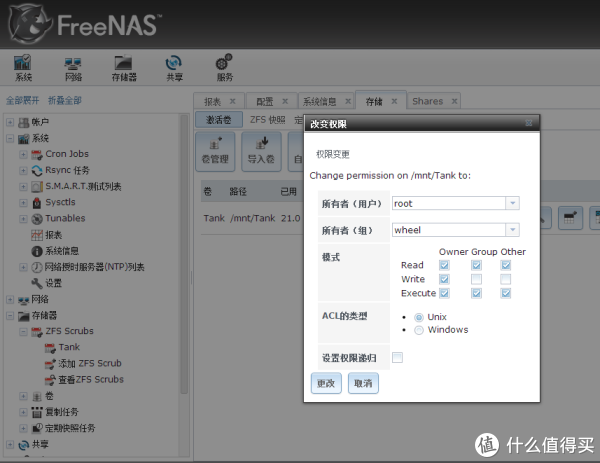Collapse the ZFS Scrubs tree node
The width and height of the screenshot is (600, 463).
click(22, 331)
